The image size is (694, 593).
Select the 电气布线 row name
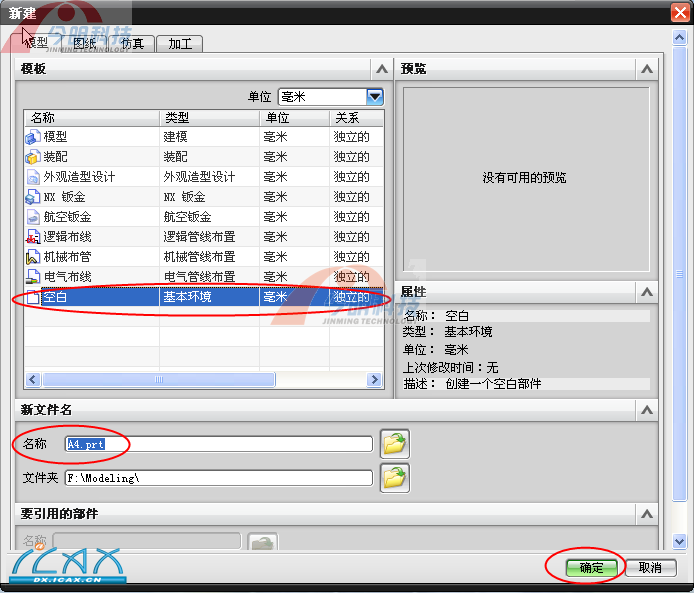pyautogui.click(x=67, y=277)
